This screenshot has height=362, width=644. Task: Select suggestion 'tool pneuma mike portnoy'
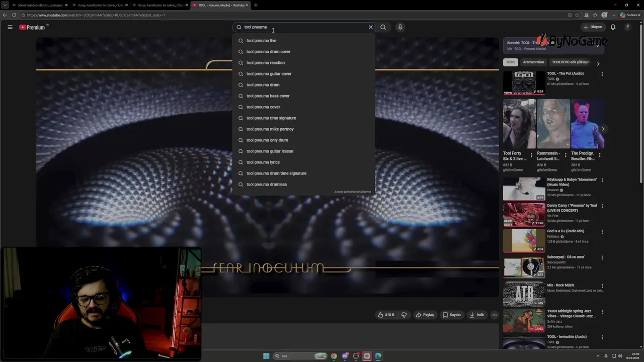click(x=304, y=129)
